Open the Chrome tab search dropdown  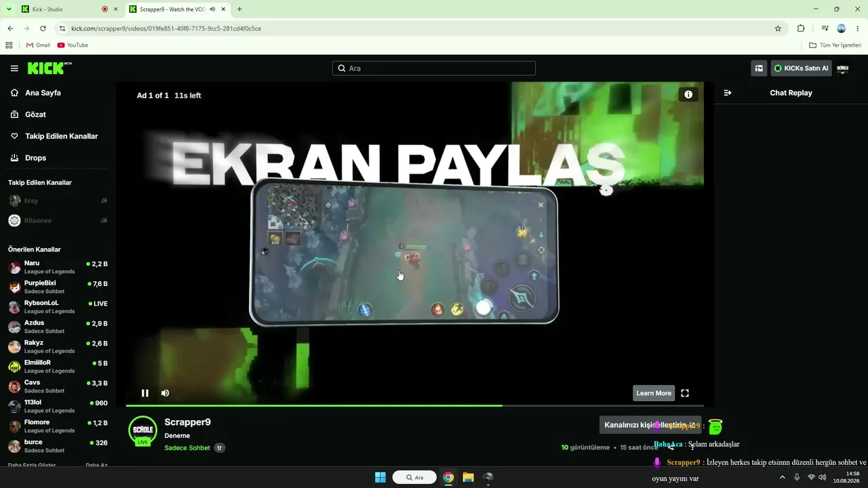pos(9,9)
